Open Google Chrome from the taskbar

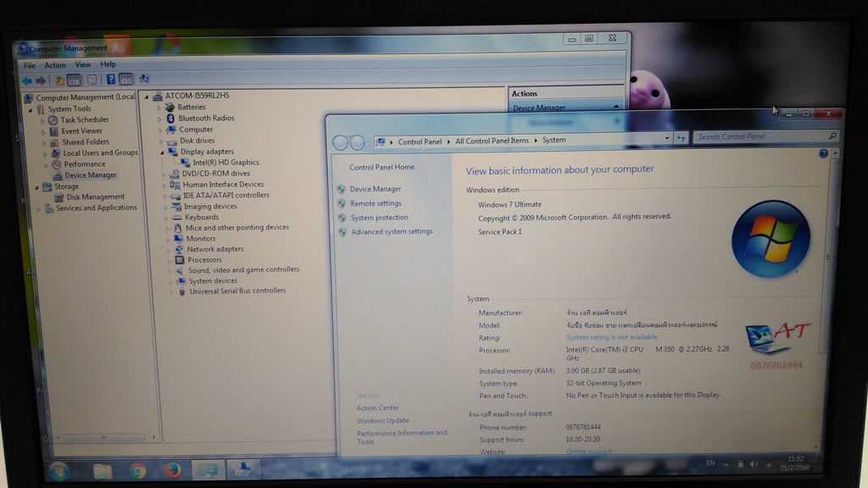[136, 472]
